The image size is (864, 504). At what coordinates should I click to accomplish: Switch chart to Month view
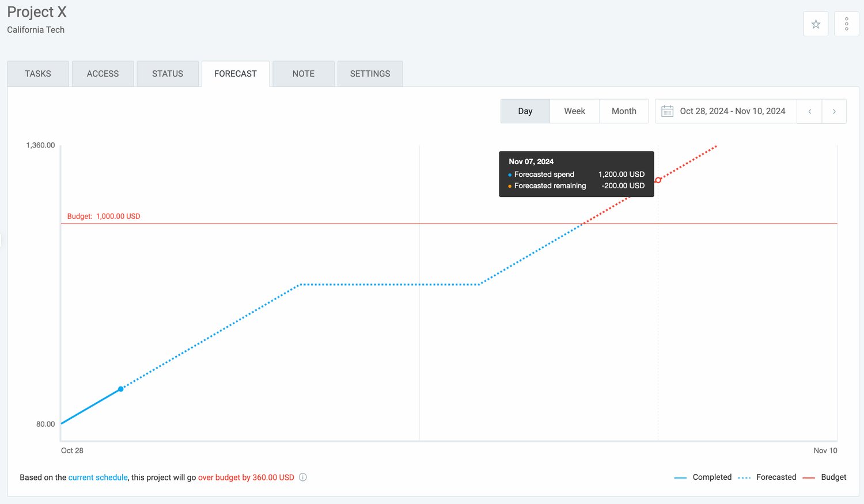pos(624,111)
